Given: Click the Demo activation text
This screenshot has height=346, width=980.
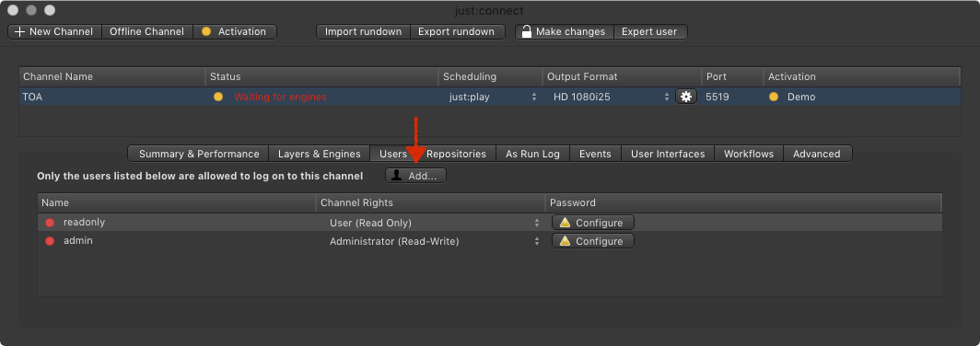Looking at the screenshot, I should coord(801,97).
